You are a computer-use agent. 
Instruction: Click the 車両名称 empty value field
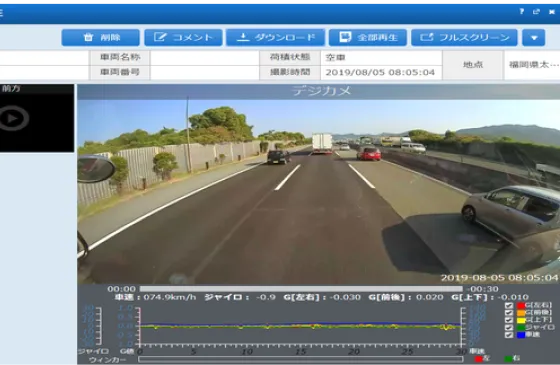coord(205,58)
